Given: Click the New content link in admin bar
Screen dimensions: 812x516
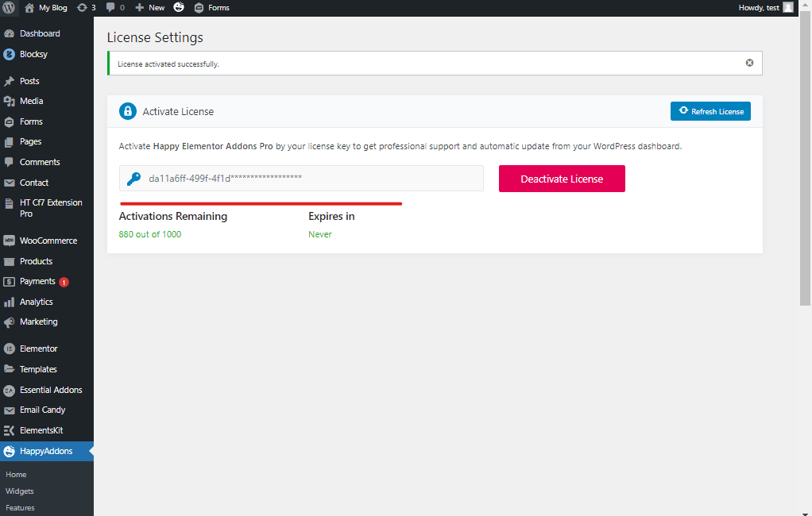Looking at the screenshot, I should point(157,8).
